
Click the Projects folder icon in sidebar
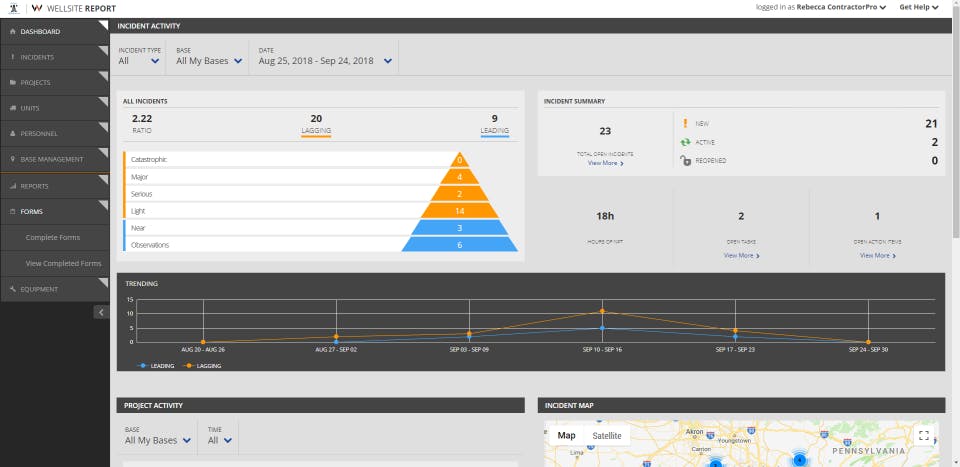pyautogui.click(x=13, y=83)
